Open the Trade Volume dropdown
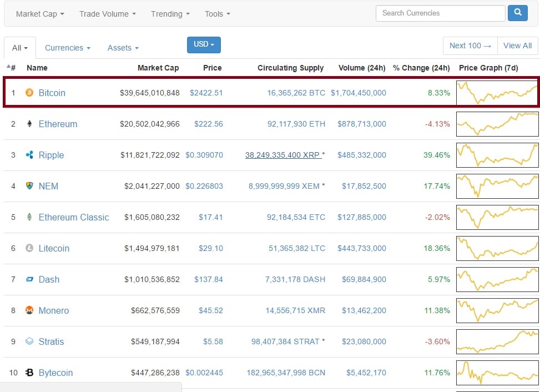 107,14
